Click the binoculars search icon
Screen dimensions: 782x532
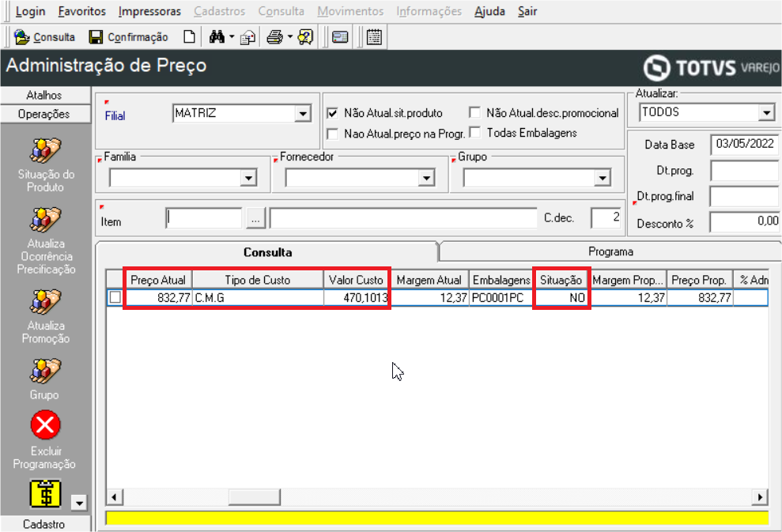217,37
